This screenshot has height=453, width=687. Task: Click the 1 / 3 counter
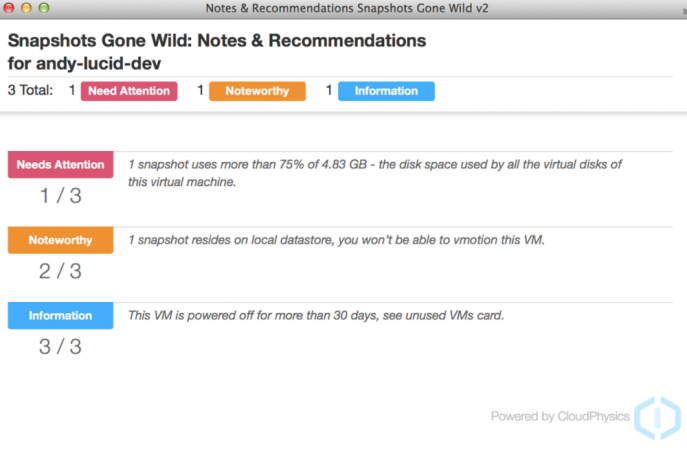pyautogui.click(x=60, y=195)
